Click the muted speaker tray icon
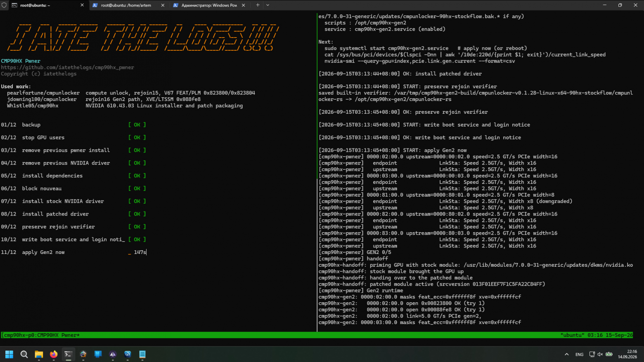Viewport: 644px width, 362px height. pyautogui.click(x=600, y=354)
